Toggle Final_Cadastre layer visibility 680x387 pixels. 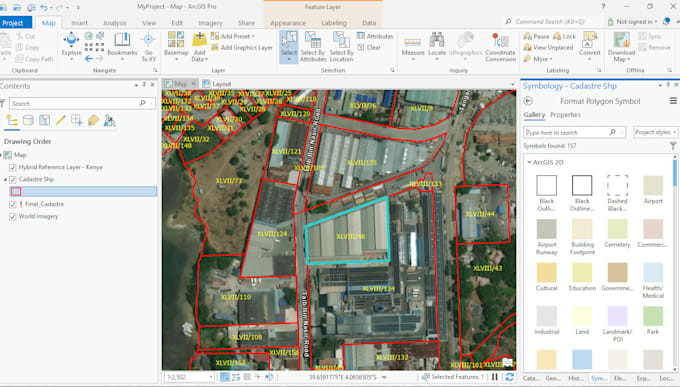(x=13, y=204)
